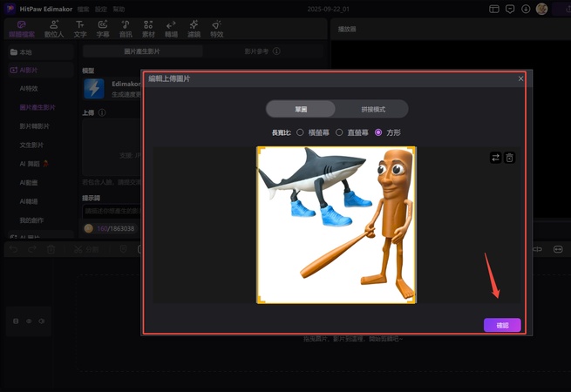The height and width of the screenshot is (392, 571).
Task: Click the 提示詞 prompt input field
Action: [x=111, y=211]
